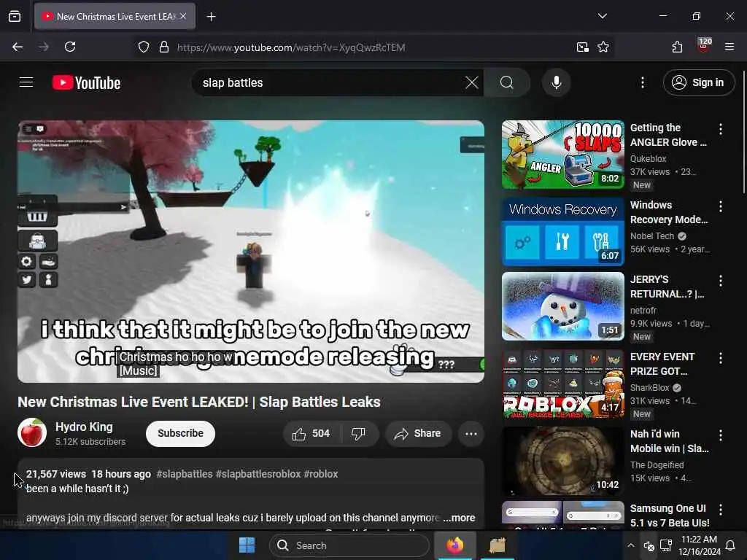Open the Windows Start menu
Screen dimensions: 747x560
pyautogui.click(x=247, y=545)
